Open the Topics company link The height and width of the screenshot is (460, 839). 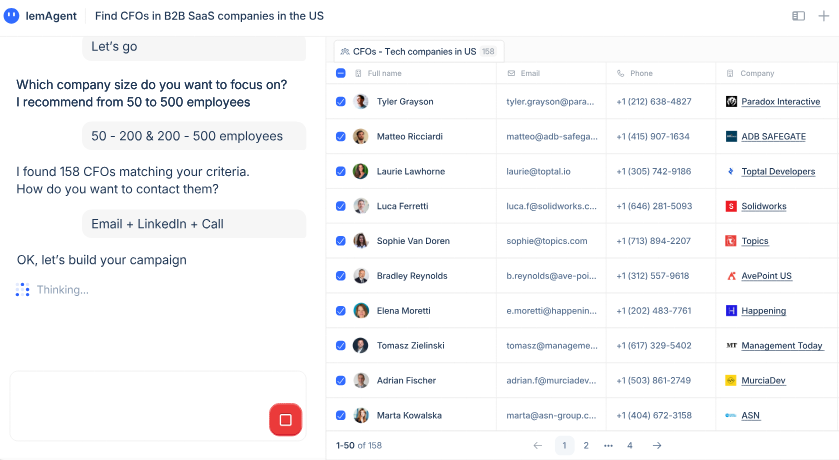pos(754,241)
